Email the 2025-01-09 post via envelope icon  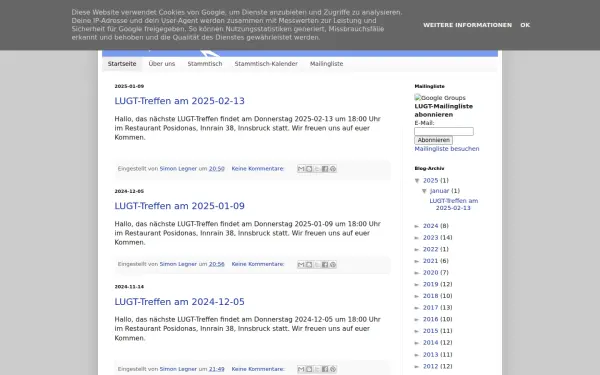pos(301,264)
